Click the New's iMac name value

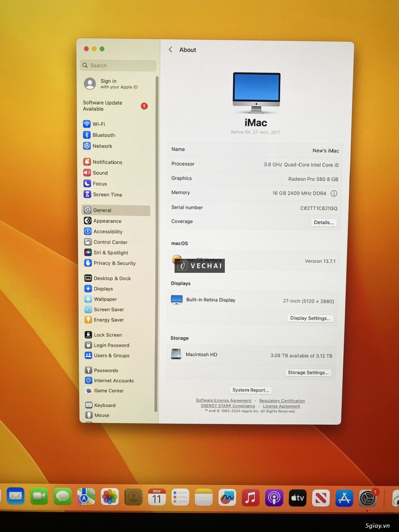click(x=326, y=150)
